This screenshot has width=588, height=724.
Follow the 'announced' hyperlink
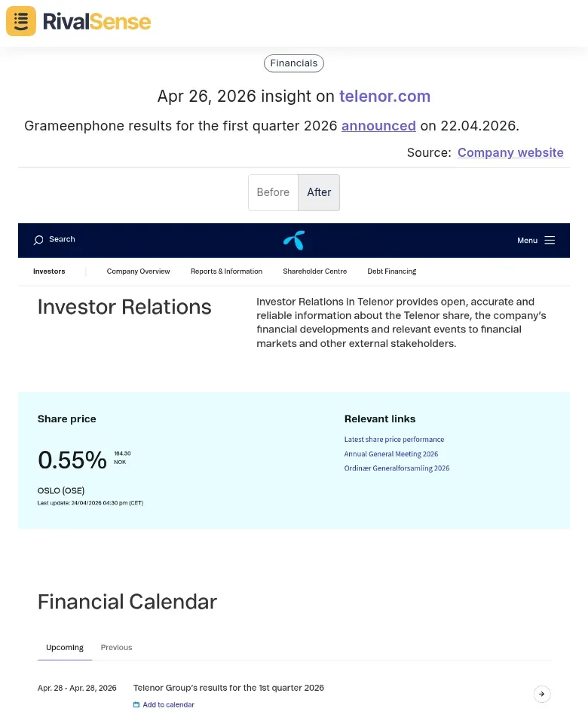[x=378, y=126]
